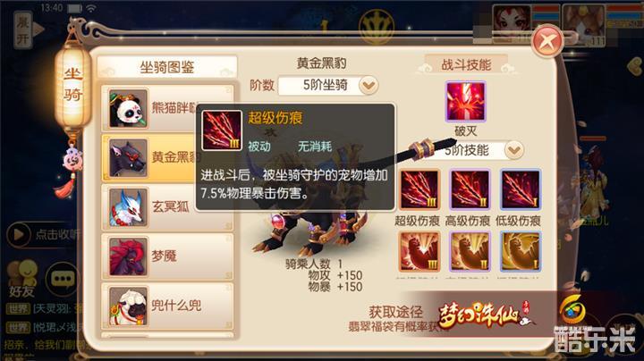Select the golden level I claw skill icon
The width and height of the screenshot is (644, 361).
(x=520, y=251)
